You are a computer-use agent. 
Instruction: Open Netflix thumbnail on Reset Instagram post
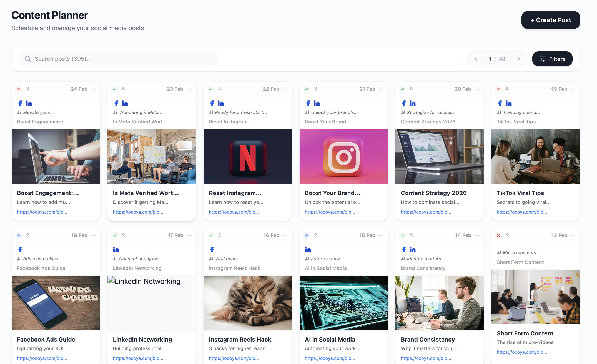pos(247,156)
